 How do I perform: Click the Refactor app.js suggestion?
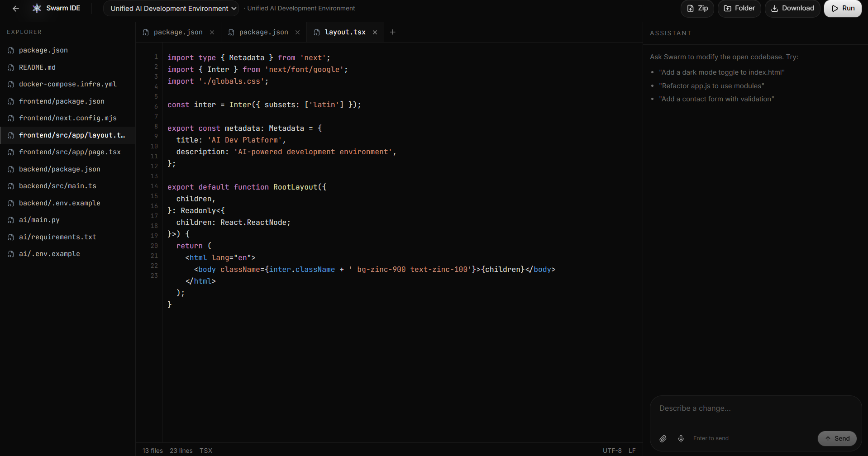[711, 86]
